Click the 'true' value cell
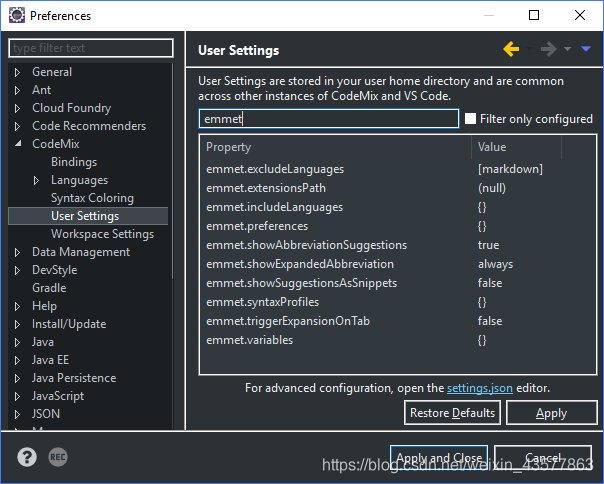 pos(488,245)
